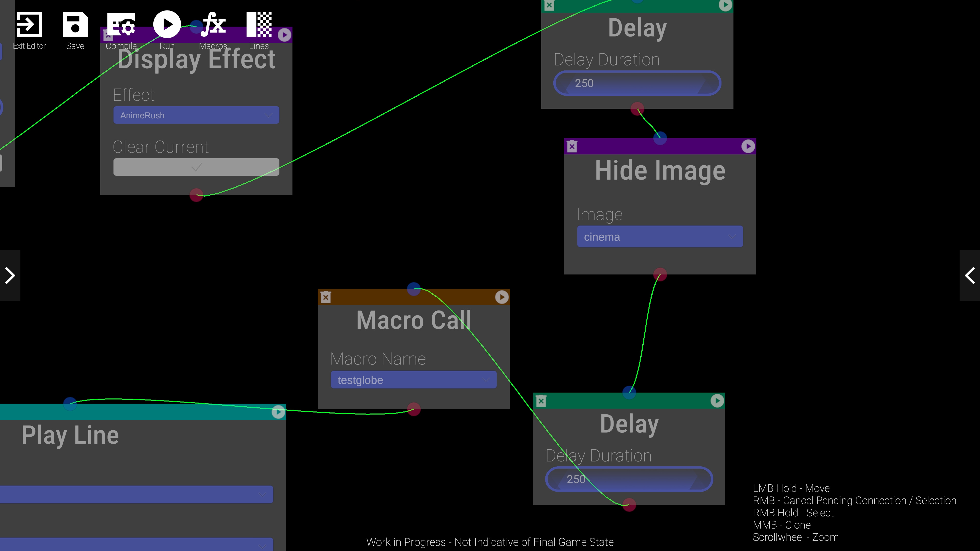The width and height of the screenshot is (980, 551).
Task: Play from the upper Delay node
Action: [725, 5]
